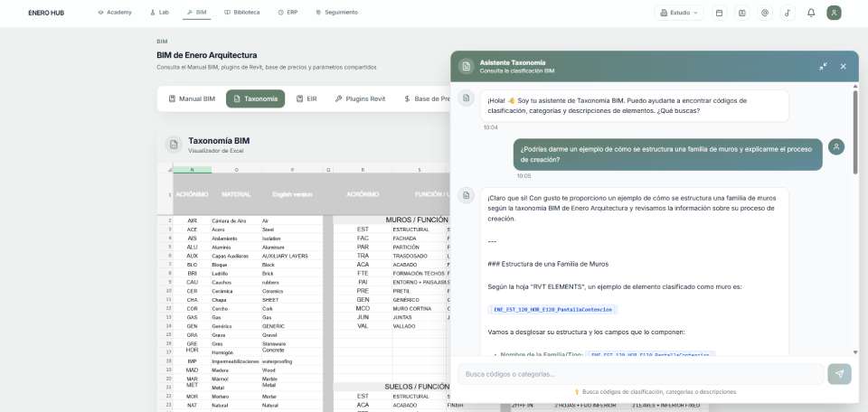Open the calendar icon in top bar
This screenshot has width=868, height=412.
[719, 13]
